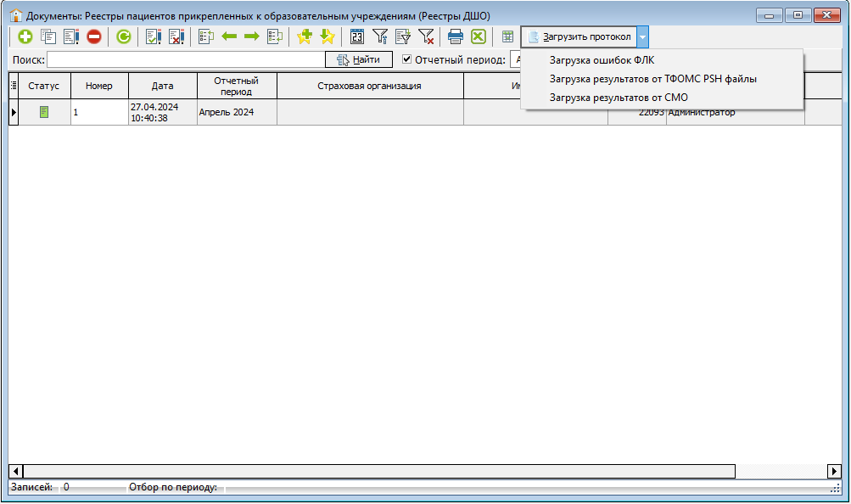851x504 pixels.
Task: Click the Загрузить протокол button
Action: coord(579,36)
